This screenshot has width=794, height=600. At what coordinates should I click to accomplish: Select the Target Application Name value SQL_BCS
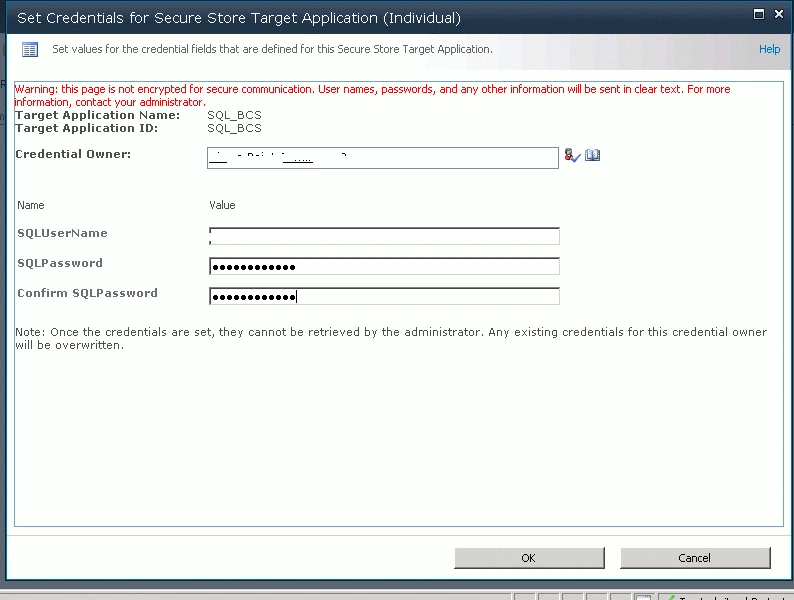(234, 115)
